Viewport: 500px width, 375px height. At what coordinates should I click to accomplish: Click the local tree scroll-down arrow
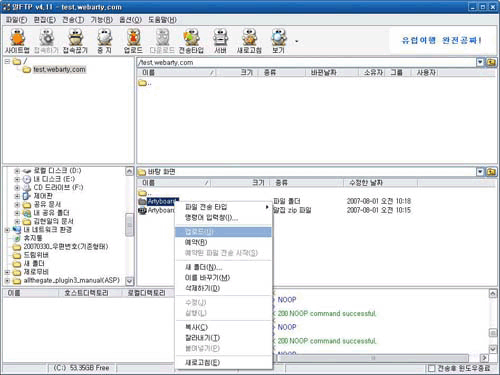pyautogui.click(x=129, y=281)
